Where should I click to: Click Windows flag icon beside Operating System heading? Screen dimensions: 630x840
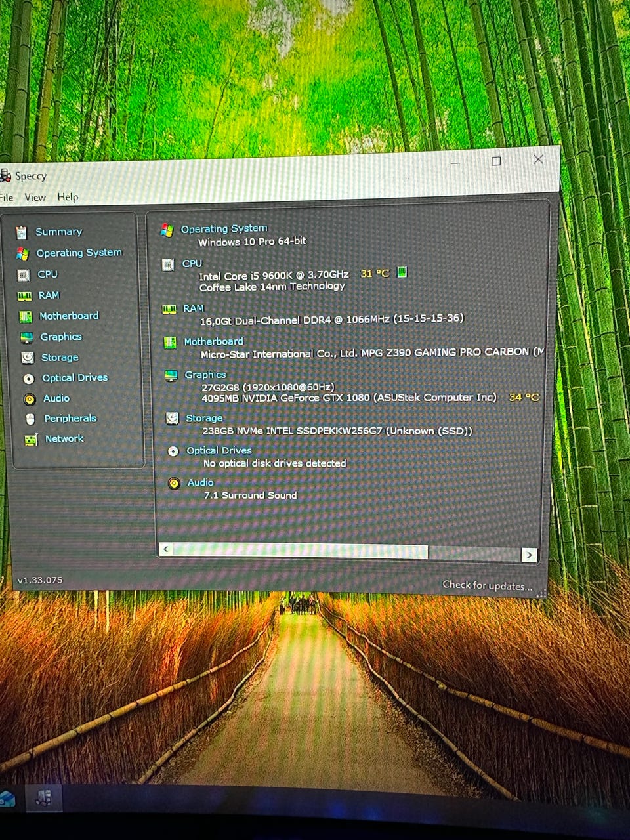point(167,230)
